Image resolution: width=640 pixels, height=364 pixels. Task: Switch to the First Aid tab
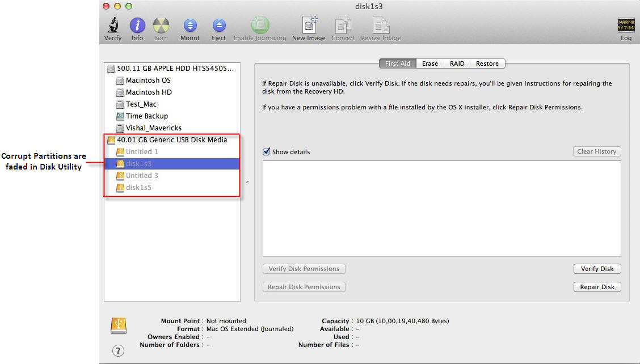(x=398, y=64)
